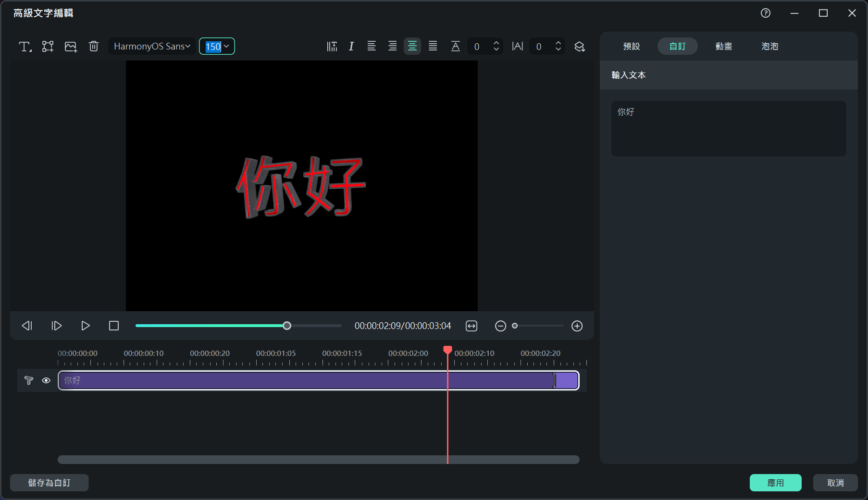Align text to the left
Image resolution: width=868 pixels, height=500 pixels.
coord(372,47)
